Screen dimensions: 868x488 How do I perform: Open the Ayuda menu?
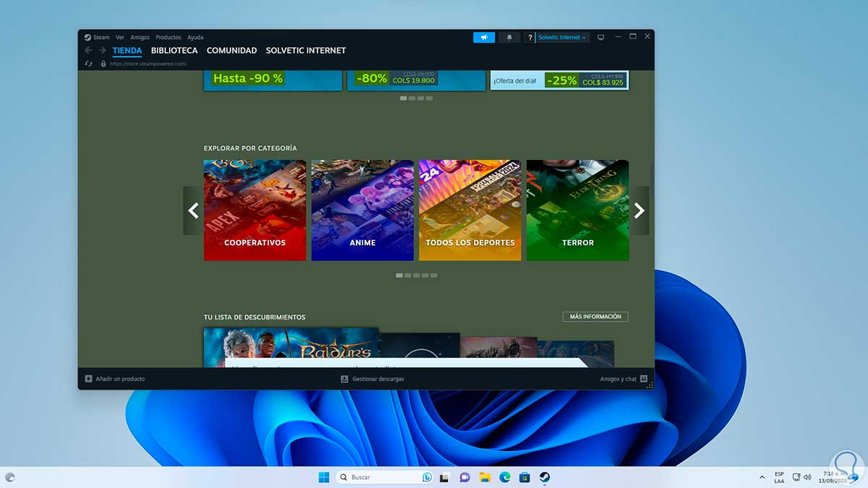[195, 38]
